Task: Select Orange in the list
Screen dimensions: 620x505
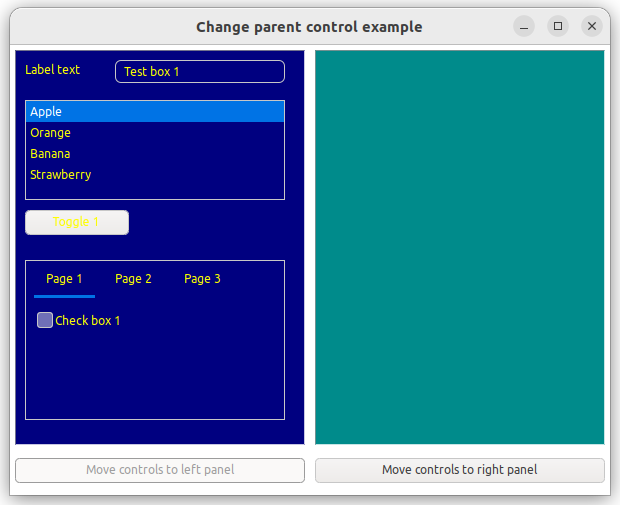Action: coord(154,133)
